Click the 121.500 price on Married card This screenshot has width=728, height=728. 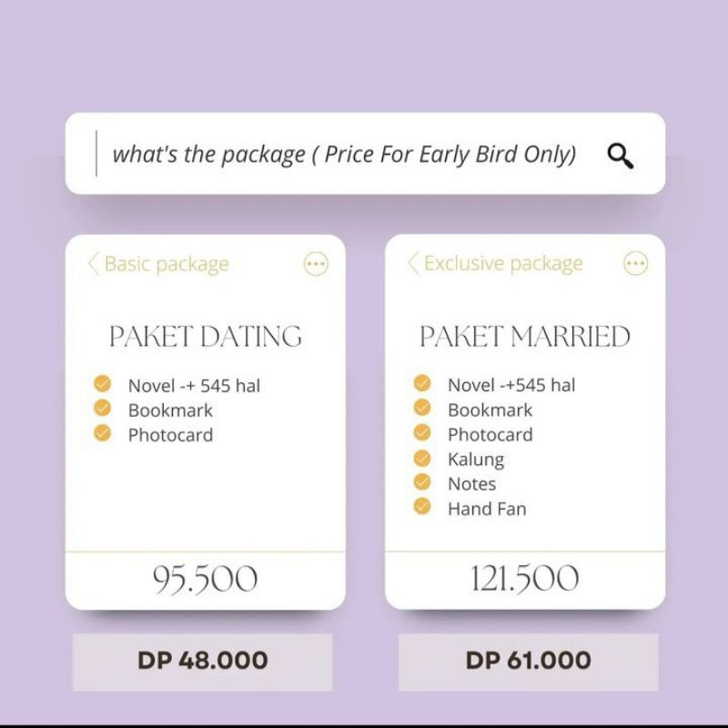[524, 579]
